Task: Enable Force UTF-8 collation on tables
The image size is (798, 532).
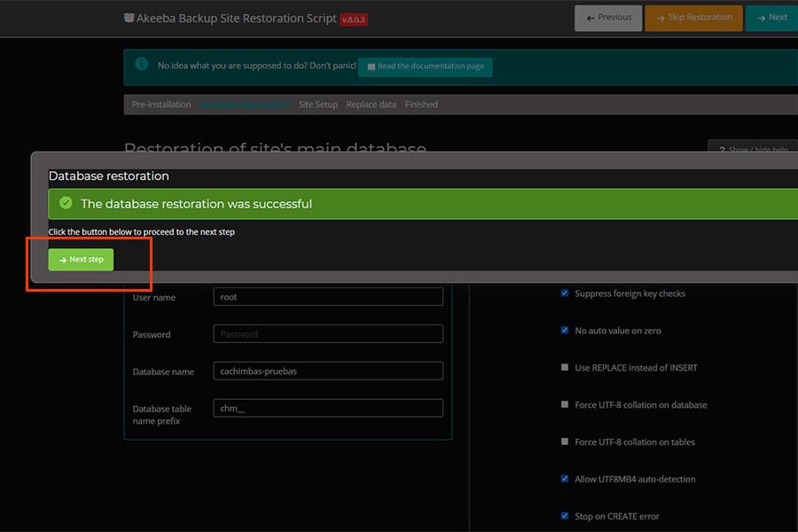Action: [565, 442]
